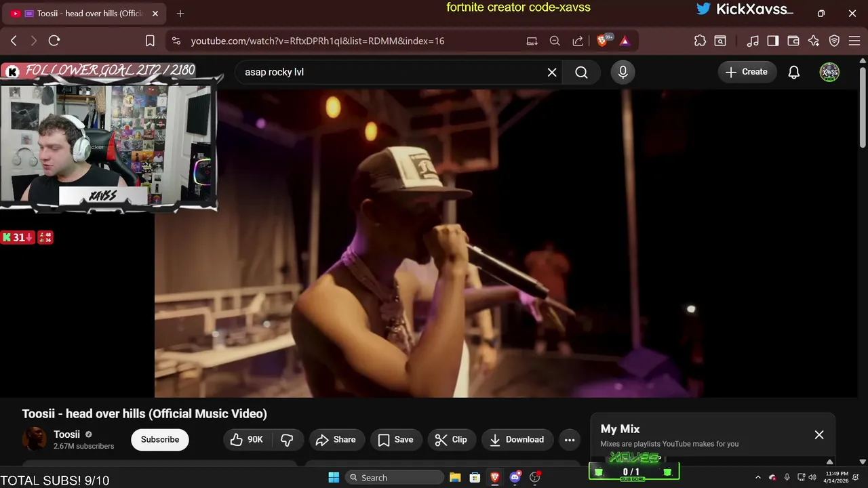Open File Explorer from the taskbar
868x488 pixels.
(x=455, y=477)
